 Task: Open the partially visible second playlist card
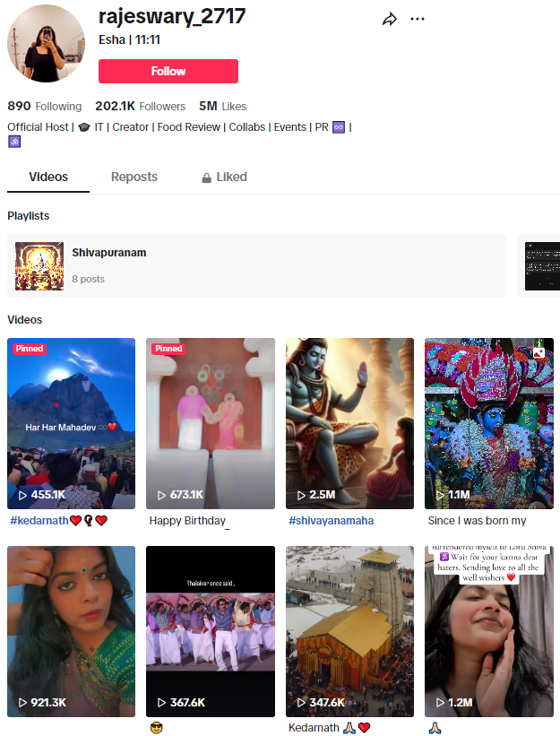tap(541, 265)
